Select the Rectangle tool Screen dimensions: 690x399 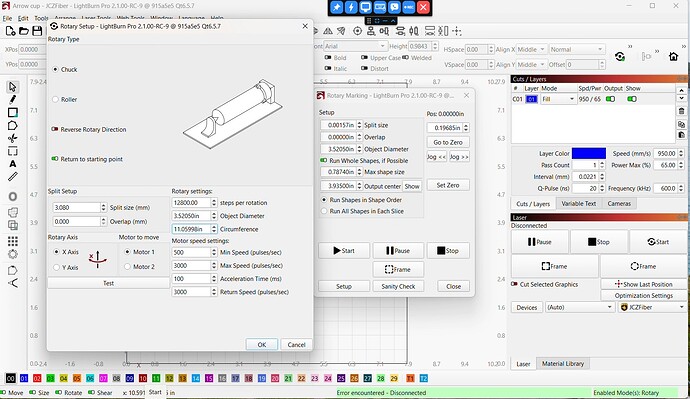pos(13,113)
